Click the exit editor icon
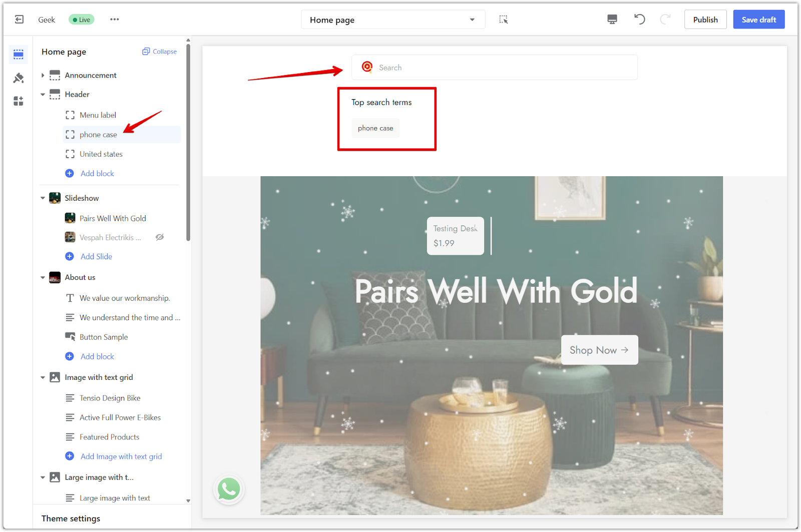The height and width of the screenshot is (532, 801). click(x=19, y=20)
